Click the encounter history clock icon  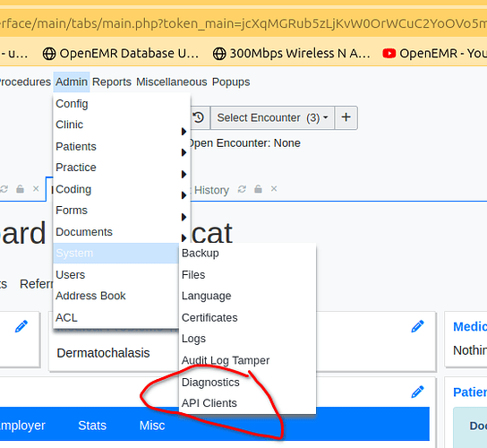tap(198, 118)
